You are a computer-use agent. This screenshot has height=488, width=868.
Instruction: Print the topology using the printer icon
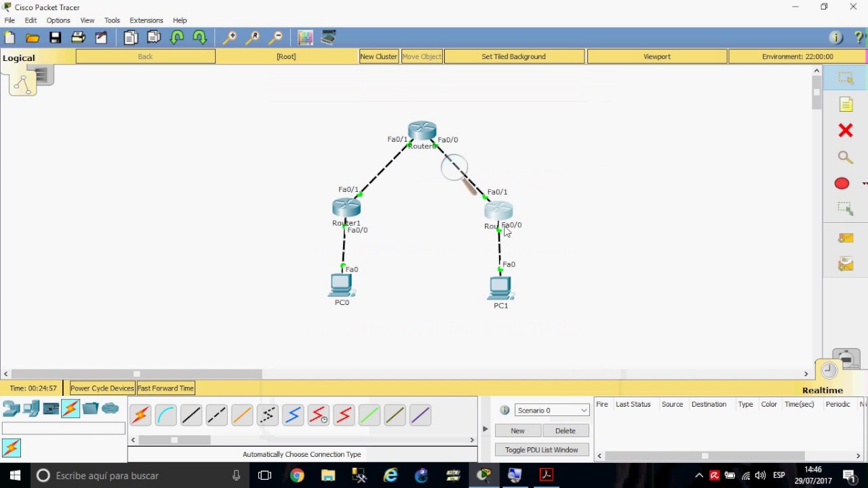pyautogui.click(x=78, y=38)
